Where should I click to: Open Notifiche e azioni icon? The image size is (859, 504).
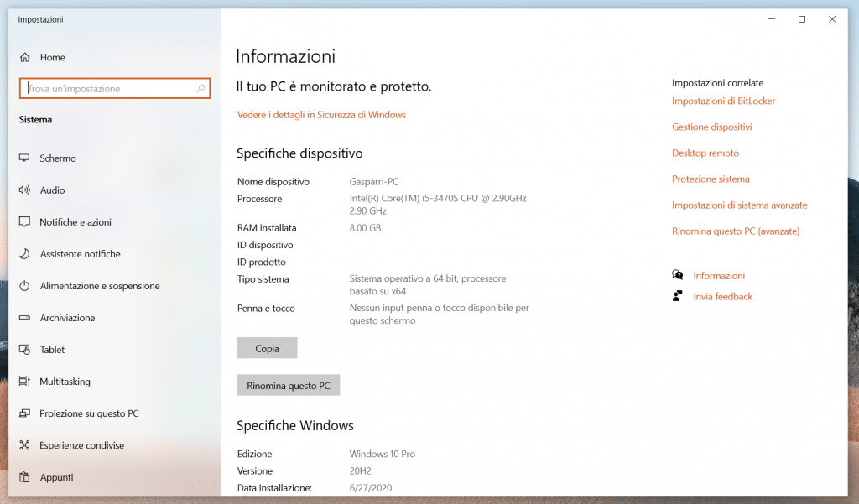click(24, 222)
